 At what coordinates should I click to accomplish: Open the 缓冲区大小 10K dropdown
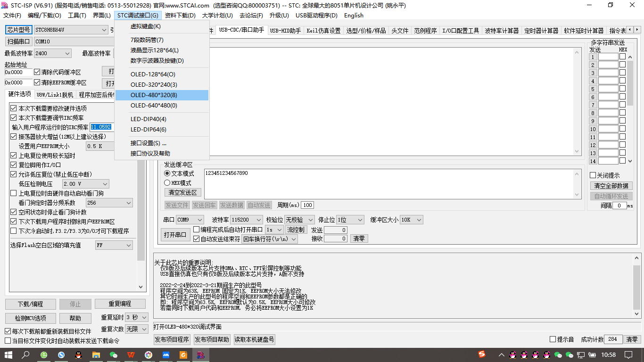(412, 220)
